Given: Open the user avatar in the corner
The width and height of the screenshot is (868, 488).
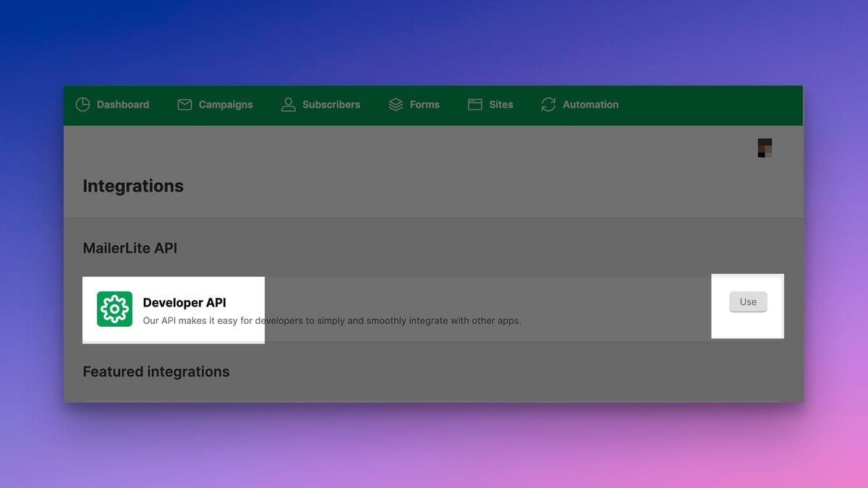Looking at the screenshot, I should pyautogui.click(x=765, y=148).
